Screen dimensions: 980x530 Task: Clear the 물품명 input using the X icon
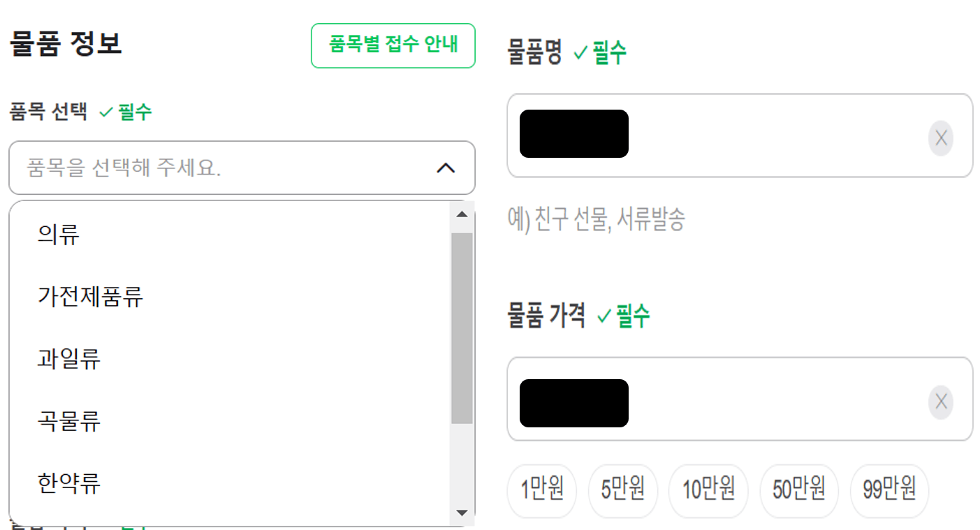(x=940, y=138)
